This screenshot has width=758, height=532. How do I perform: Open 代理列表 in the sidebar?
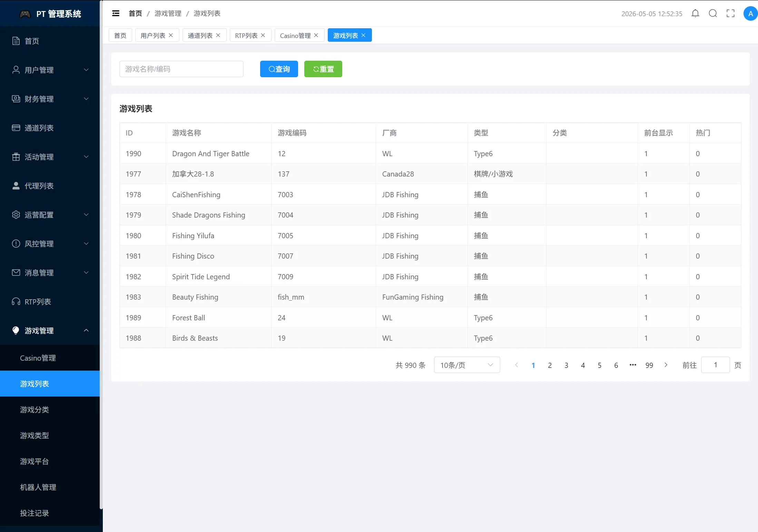(x=50, y=186)
